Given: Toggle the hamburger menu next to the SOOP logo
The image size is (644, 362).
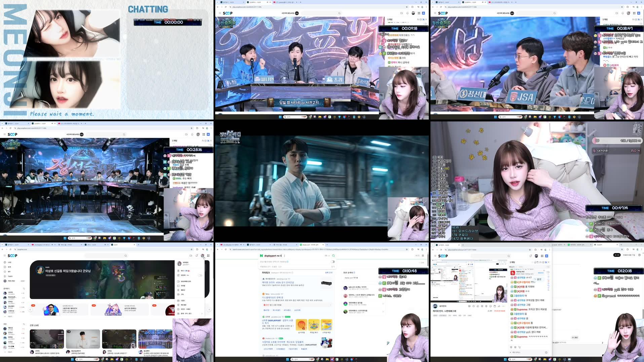Looking at the screenshot, I should coord(4,255).
